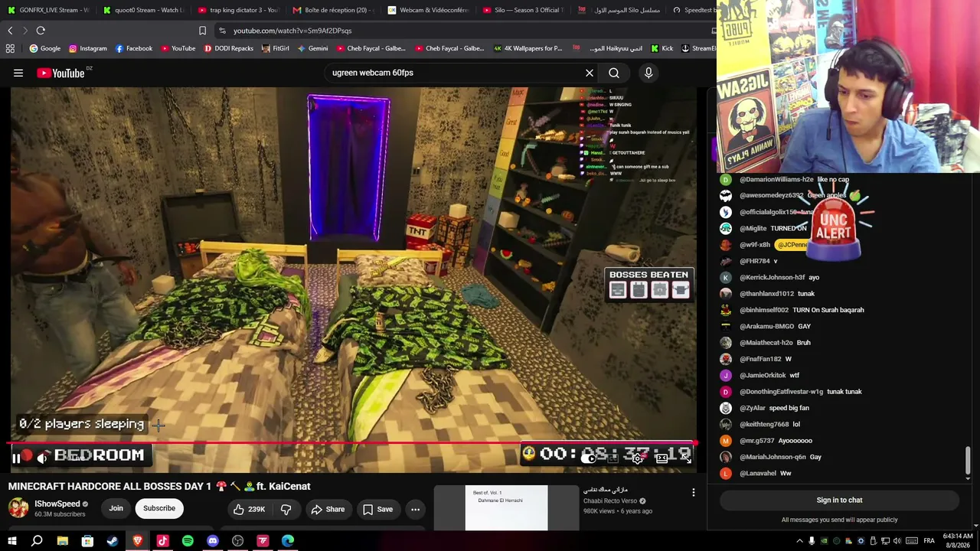Launch File Explorer from the taskbar
The height and width of the screenshot is (551, 980).
(x=62, y=541)
